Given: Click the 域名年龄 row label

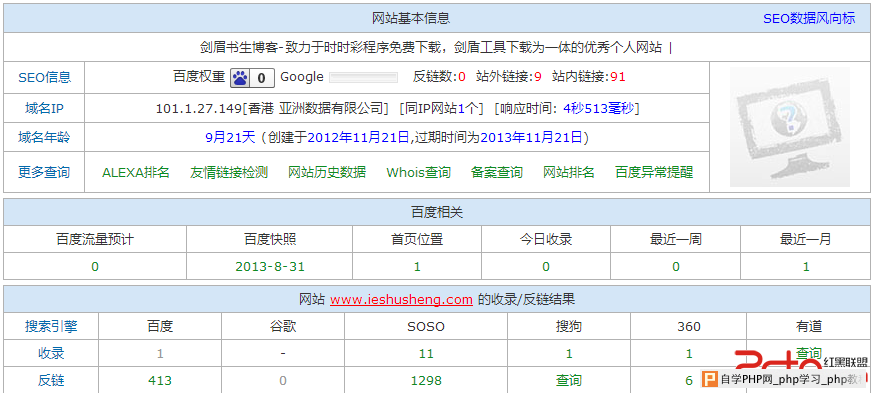Looking at the screenshot, I should [44, 137].
